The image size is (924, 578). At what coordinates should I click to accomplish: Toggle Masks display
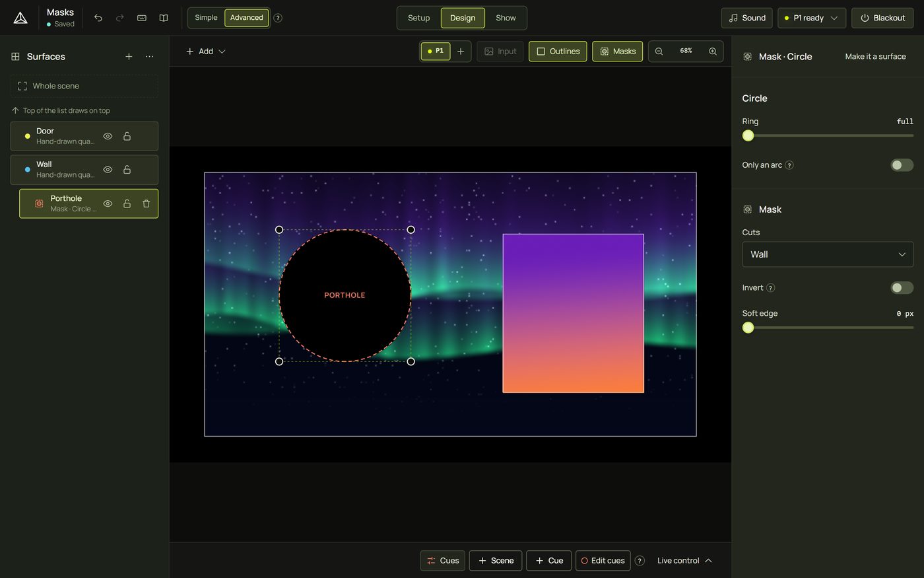tap(618, 52)
